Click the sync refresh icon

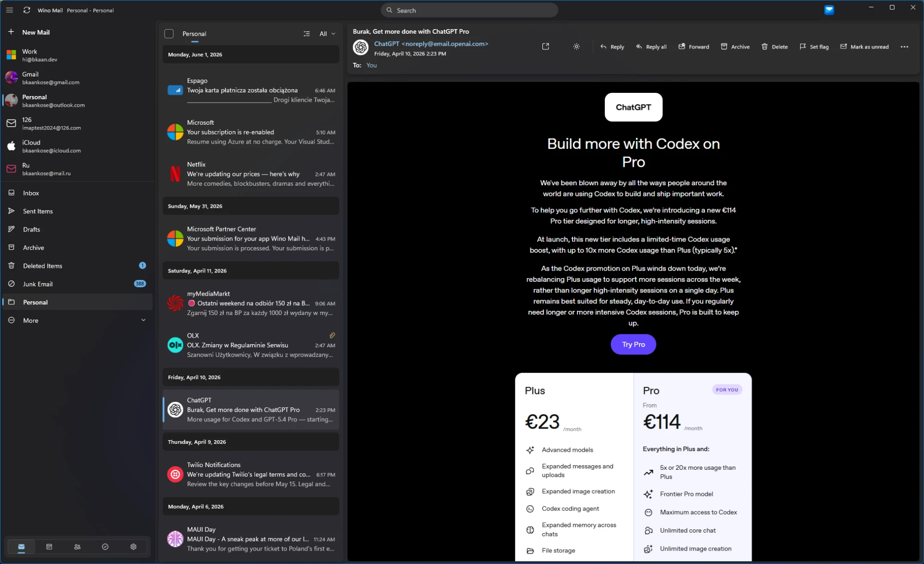27,10
